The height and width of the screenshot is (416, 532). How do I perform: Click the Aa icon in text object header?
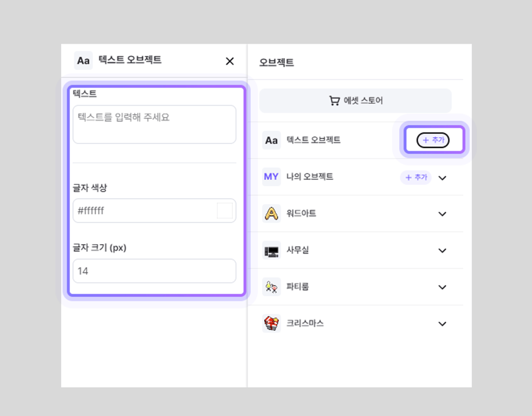[83, 61]
